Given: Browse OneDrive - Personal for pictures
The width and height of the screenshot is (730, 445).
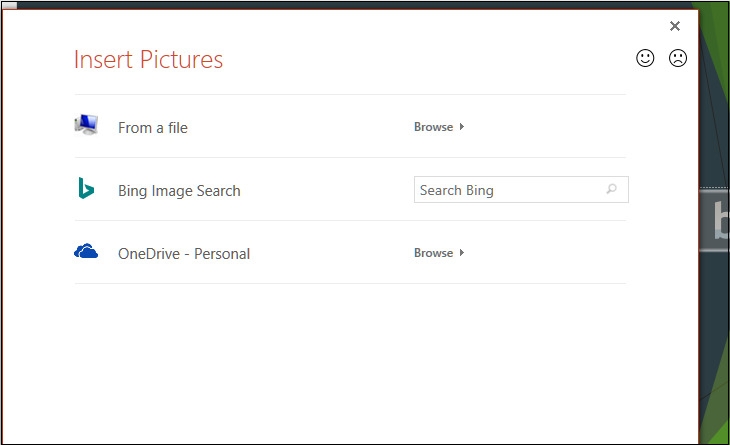Looking at the screenshot, I should (434, 253).
